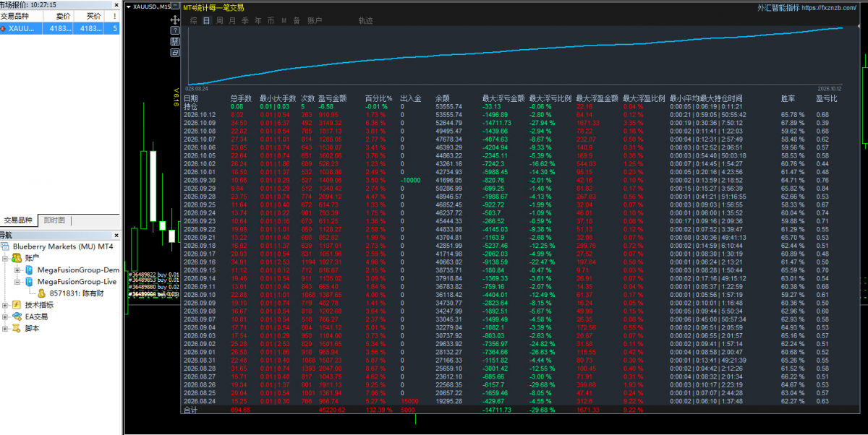Click the red arrow icon beside XAUUSD
Screen dimensions: 868x435
point(4,29)
